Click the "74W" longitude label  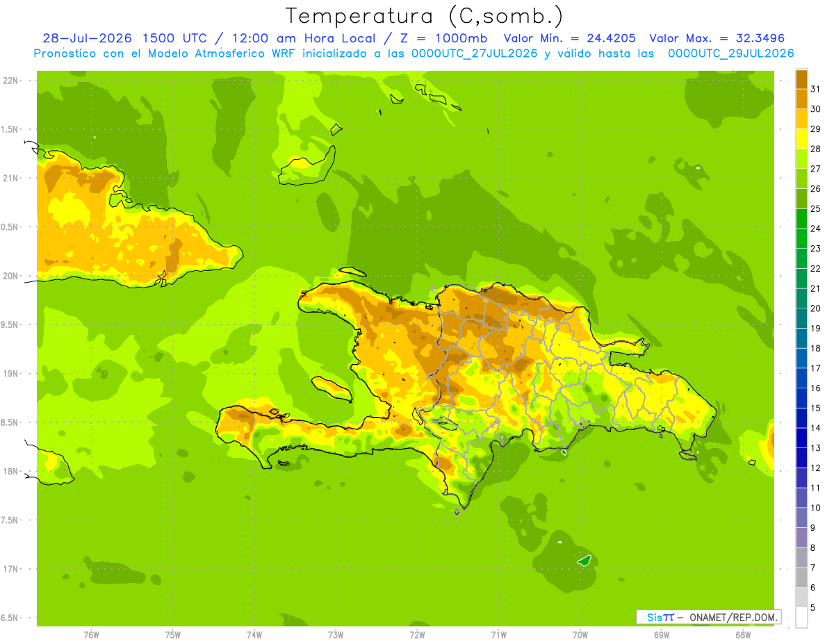click(254, 635)
